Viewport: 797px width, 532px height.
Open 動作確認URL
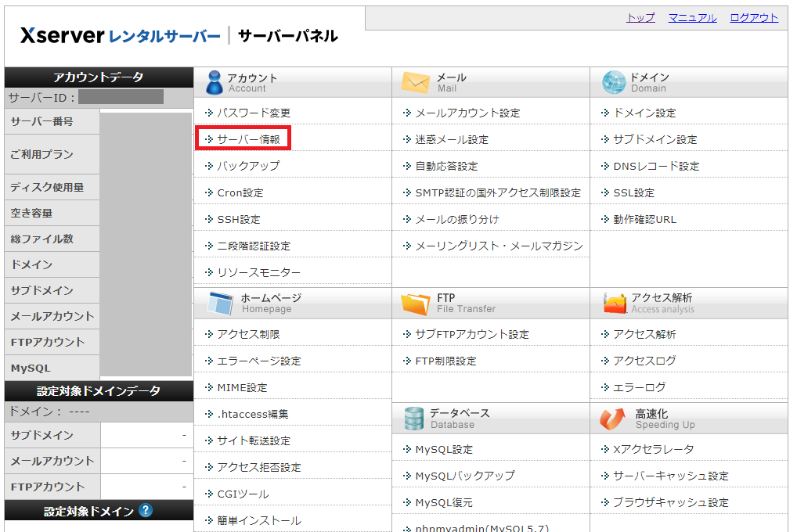[645, 220]
